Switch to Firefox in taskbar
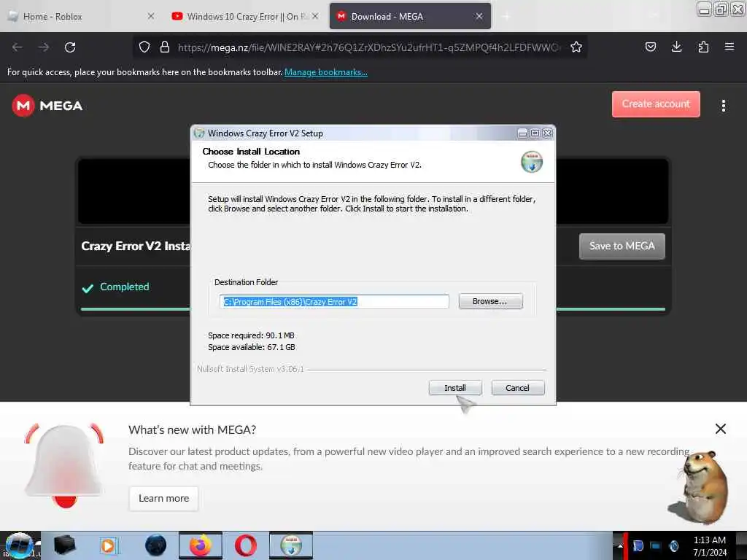747x560 pixels. click(x=201, y=545)
